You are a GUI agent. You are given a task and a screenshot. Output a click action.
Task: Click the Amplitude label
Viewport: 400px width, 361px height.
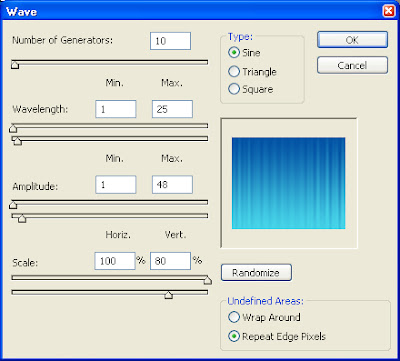[35, 186]
